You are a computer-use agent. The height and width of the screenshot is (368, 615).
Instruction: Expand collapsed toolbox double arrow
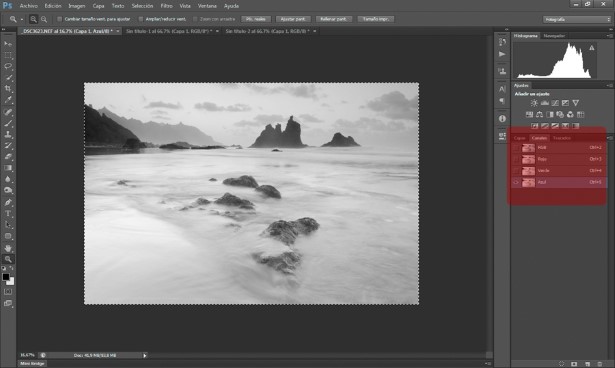click(x=4, y=29)
